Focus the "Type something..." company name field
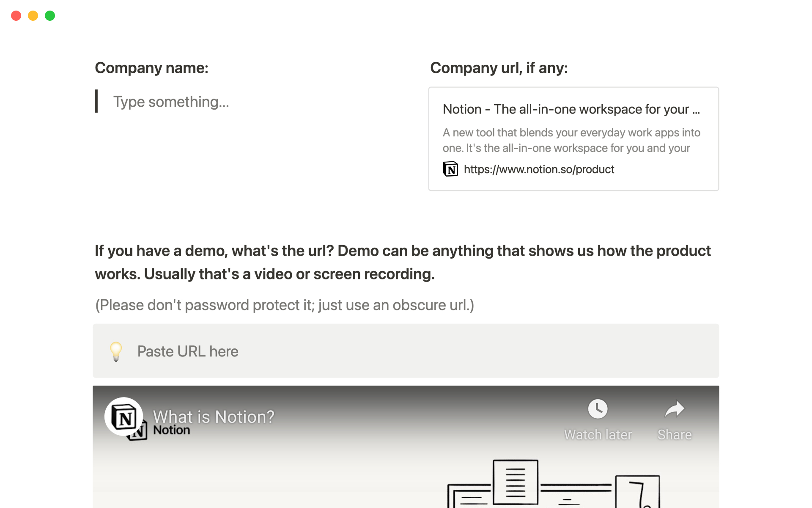812x508 pixels. (x=171, y=102)
